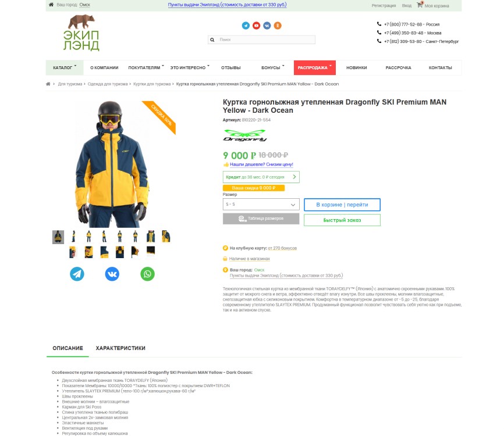Expand the Кредит до 36 мес. option
This screenshot has width=504, height=436.
(261, 177)
